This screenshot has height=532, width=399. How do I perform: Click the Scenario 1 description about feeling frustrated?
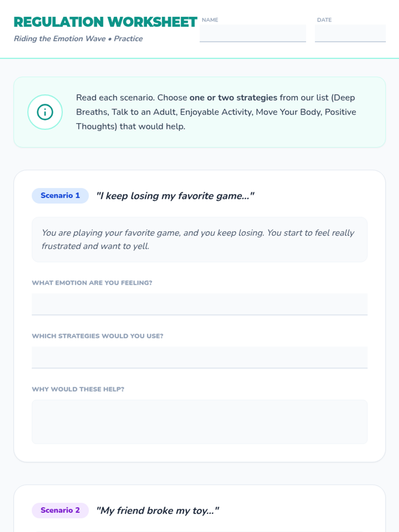(x=198, y=239)
